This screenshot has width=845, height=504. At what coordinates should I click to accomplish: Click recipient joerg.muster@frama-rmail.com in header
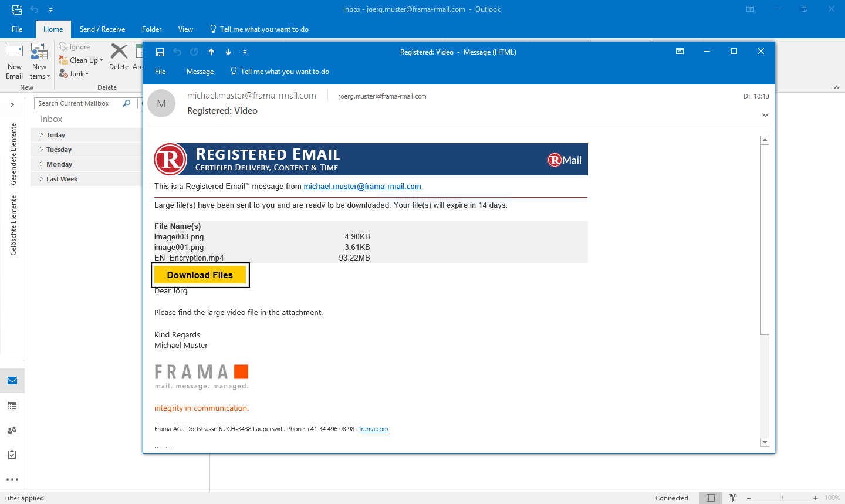(x=383, y=96)
